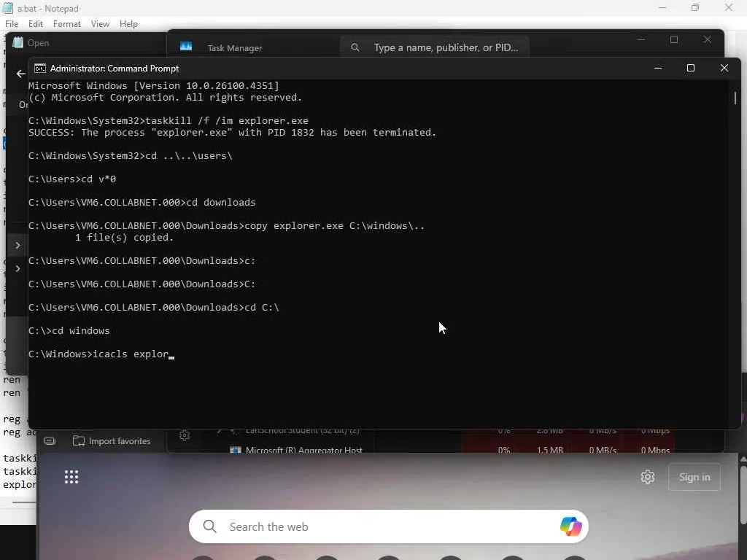The height and width of the screenshot is (560, 747).
Task: Click the 'cd downloads' command line
Action: coord(142,203)
